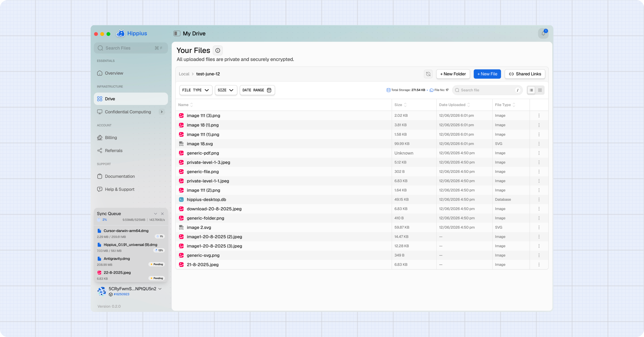
Task: Go to Billing page
Action: coord(131,137)
